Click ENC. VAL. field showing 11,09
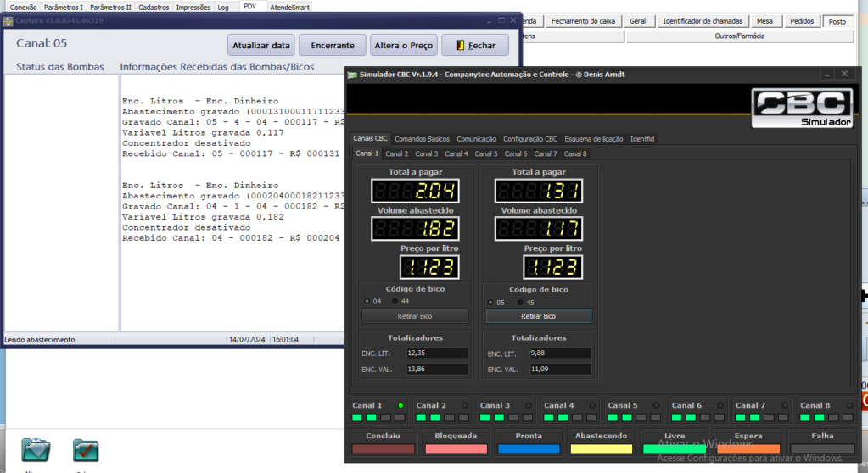The height and width of the screenshot is (473, 868). (x=560, y=369)
